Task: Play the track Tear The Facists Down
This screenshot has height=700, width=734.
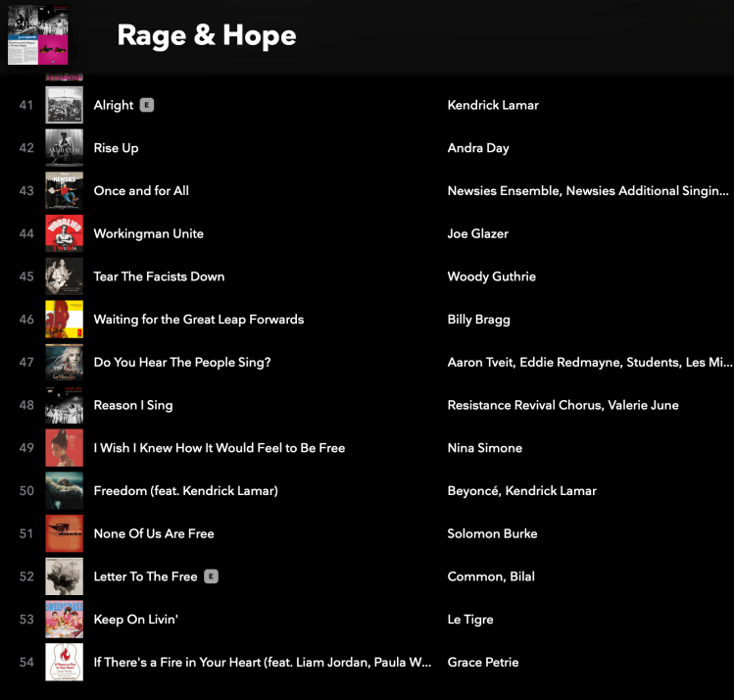Action: point(159,276)
